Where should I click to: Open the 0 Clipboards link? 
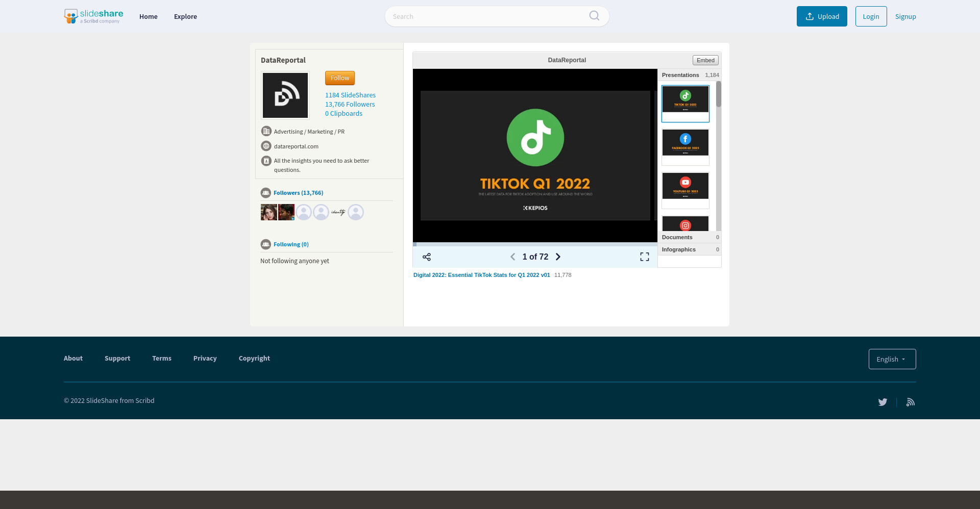point(344,113)
